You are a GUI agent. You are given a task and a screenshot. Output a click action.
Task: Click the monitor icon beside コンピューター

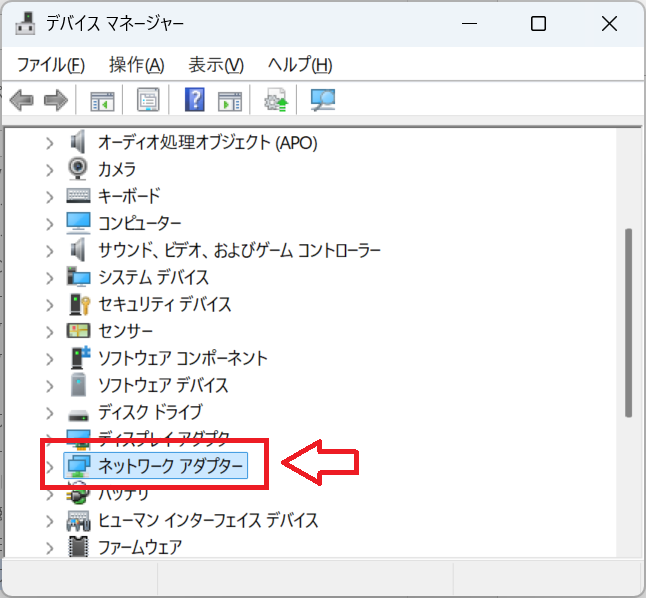click(x=78, y=223)
